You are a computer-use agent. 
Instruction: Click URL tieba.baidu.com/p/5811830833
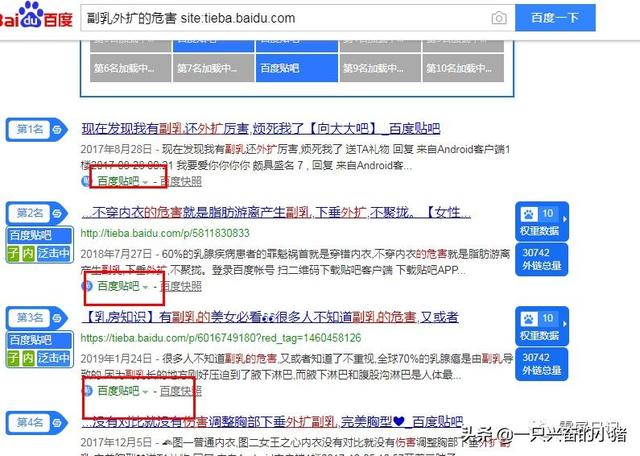(x=165, y=233)
